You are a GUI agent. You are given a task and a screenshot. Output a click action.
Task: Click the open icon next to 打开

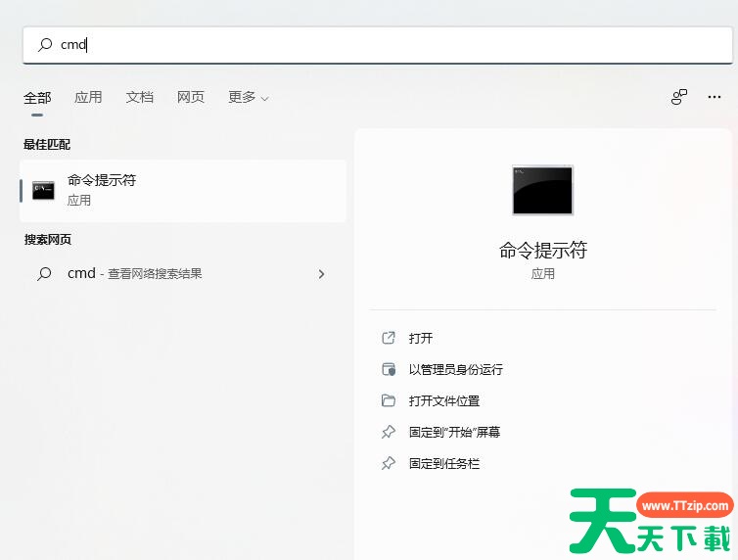coord(389,338)
